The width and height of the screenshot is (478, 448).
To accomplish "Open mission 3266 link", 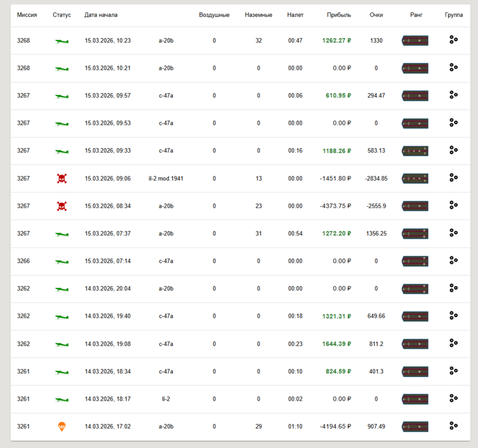I will pos(23,261).
